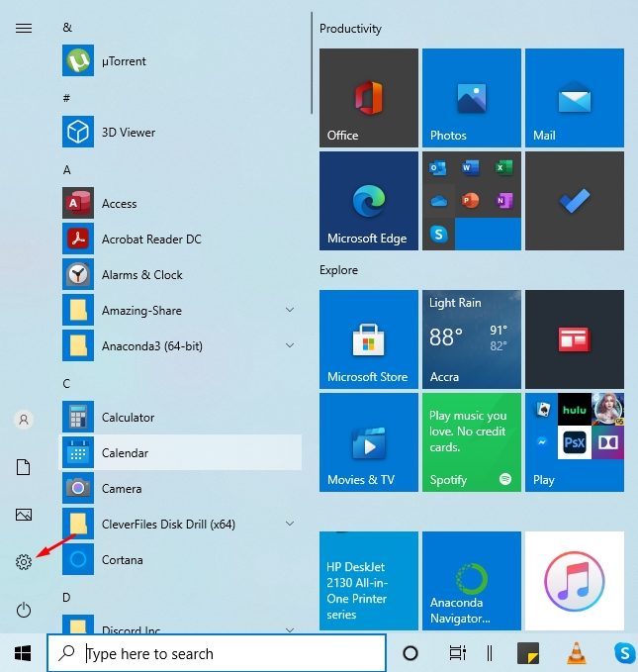
Task: Open Skype in the Office folder tile
Action: [x=438, y=234]
